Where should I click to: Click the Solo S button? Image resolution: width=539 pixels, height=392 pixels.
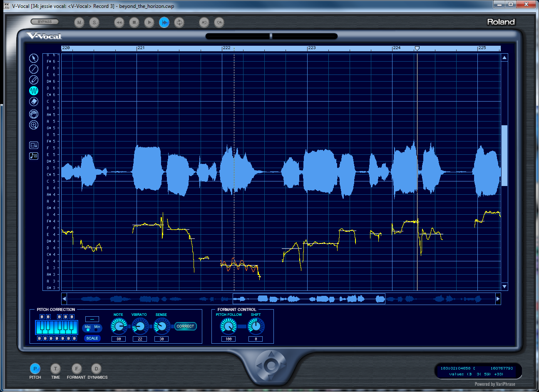pyautogui.click(x=94, y=22)
